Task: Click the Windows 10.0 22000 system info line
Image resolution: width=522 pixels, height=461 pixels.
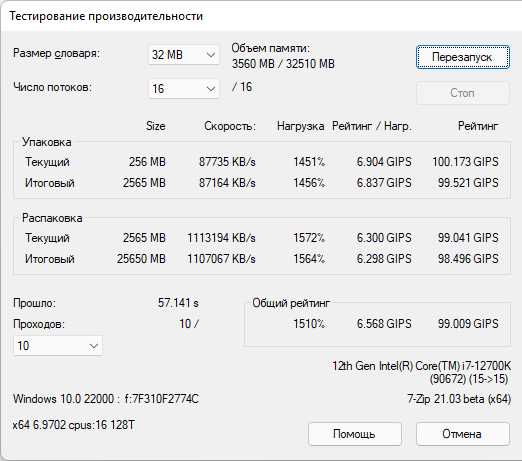Action: coord(106,399)
